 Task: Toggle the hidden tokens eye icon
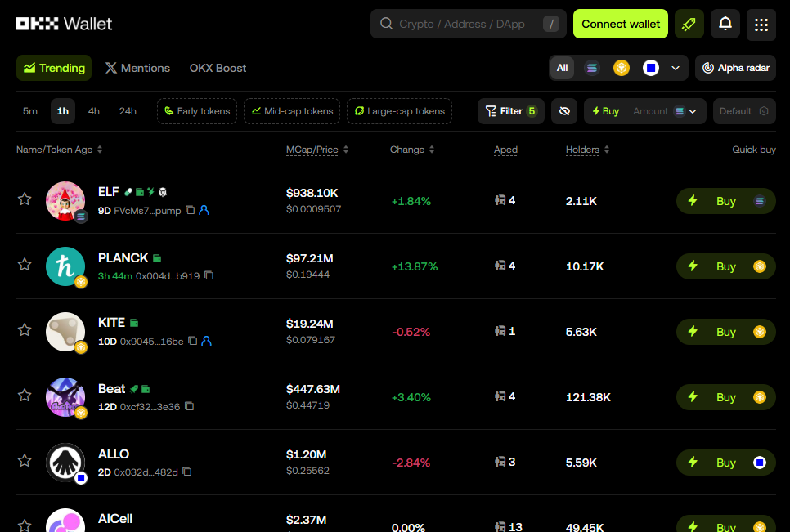563,111
